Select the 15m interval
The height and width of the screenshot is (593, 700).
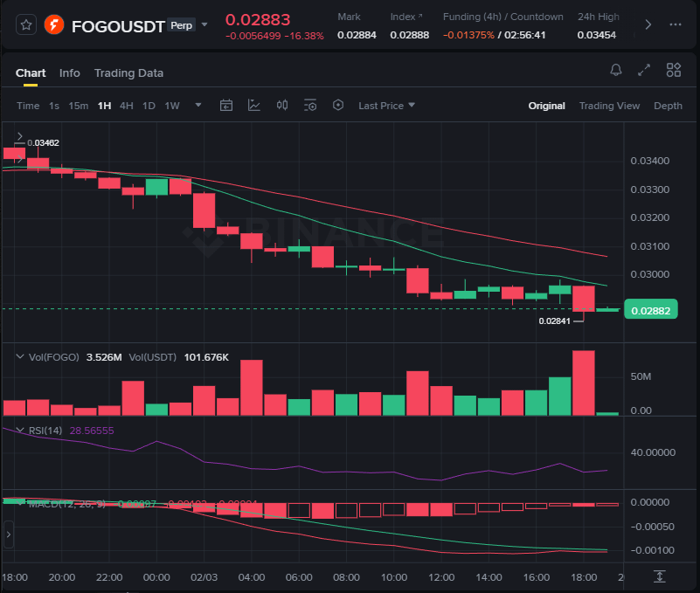[x=78, y=106]
